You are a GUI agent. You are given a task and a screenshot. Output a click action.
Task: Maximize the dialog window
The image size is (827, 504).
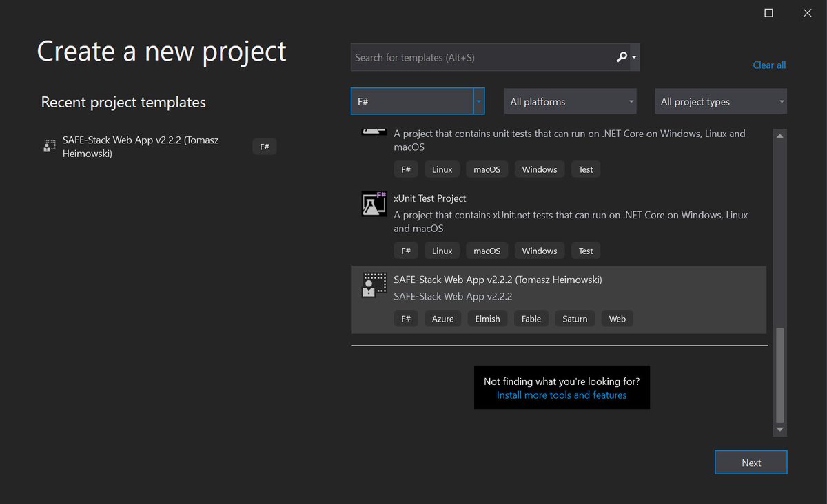(768, 13)
